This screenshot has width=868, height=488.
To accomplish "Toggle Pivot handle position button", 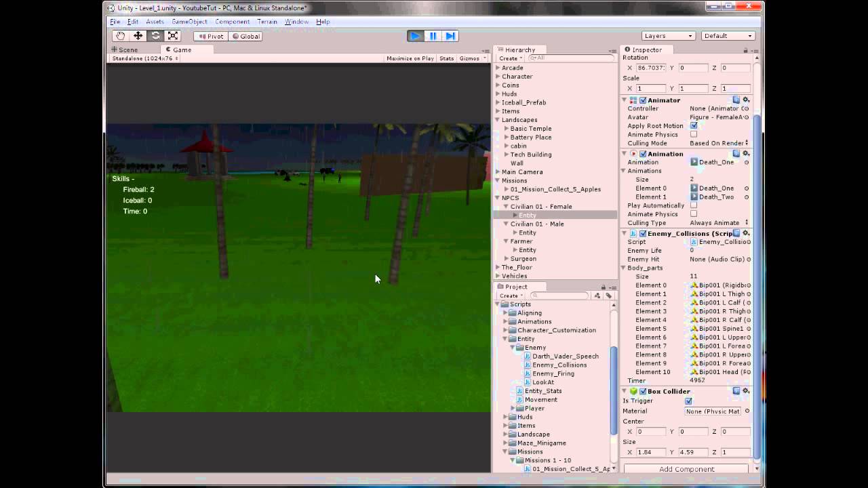I will pyautogui.click(x=210, y=36).
